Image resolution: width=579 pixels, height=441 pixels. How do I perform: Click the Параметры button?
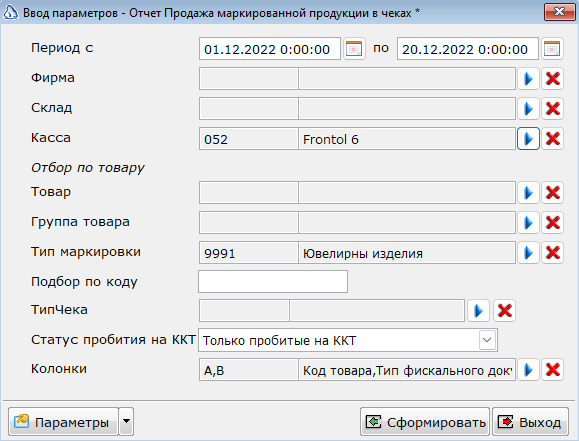pyautogui.click(x=63, y=421)
